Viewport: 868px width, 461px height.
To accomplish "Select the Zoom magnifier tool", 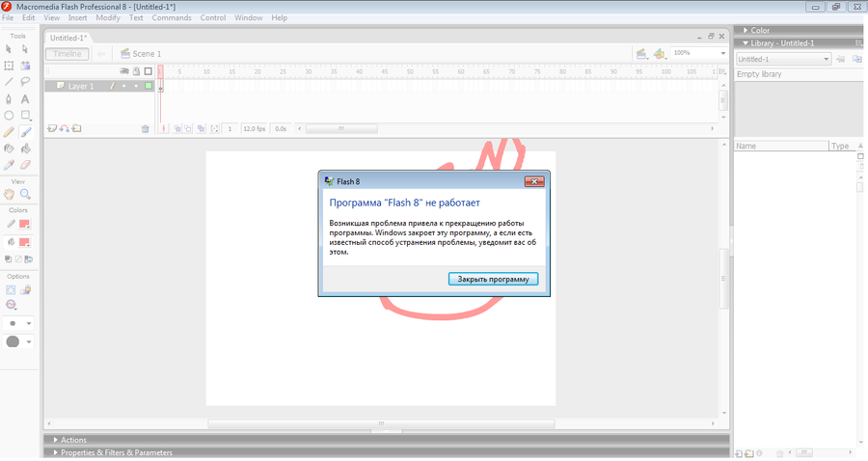I will pyautogui.click(x=25, y=194).
